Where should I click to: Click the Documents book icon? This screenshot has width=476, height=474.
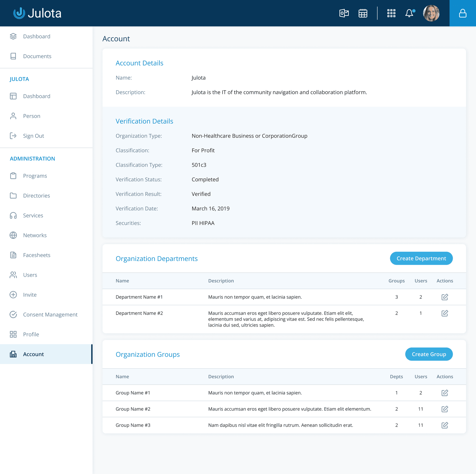(x=13, y=56)
